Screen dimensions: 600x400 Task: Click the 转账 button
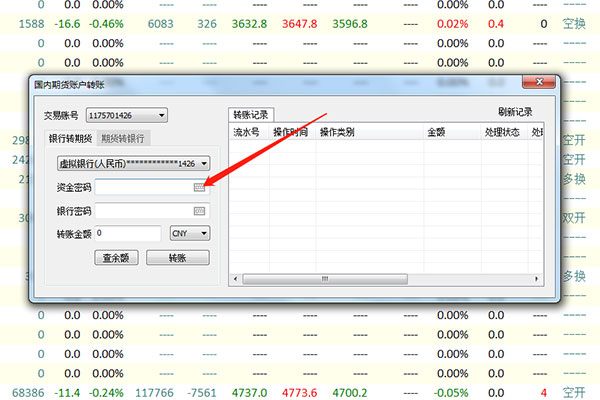(178, 258)
